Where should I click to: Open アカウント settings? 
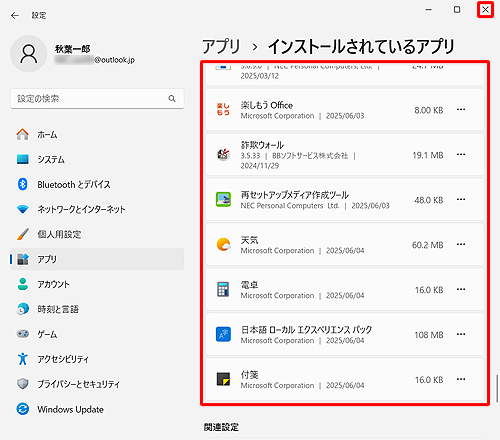point(97,284)
